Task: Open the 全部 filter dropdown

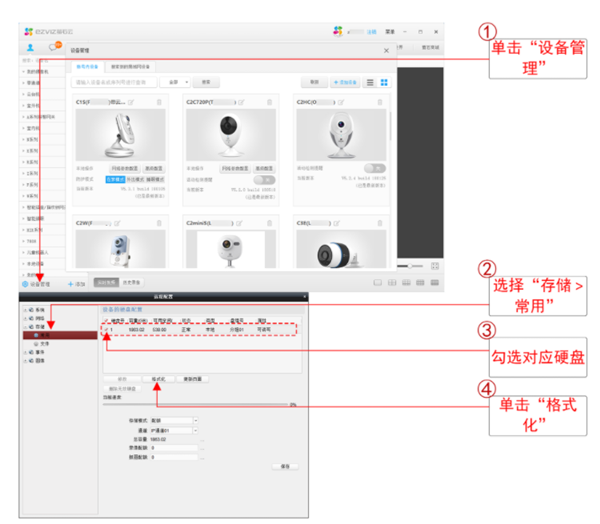Action: (x=176, y=82)
